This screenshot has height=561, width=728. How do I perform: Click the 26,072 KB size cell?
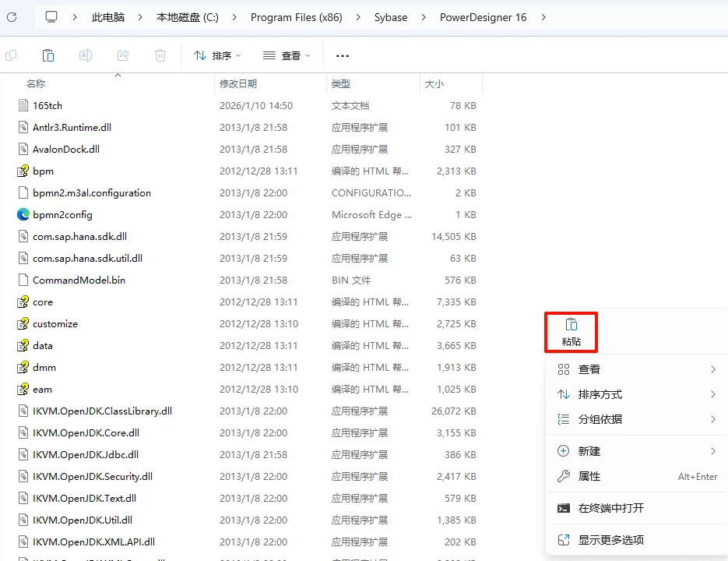pyautogui.click(x=454, y=411)
